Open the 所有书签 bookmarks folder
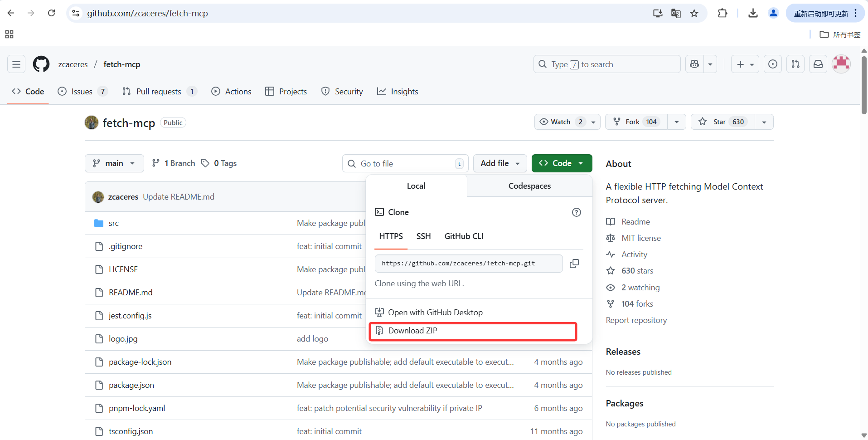868x440 pixels. click(840, 34)
